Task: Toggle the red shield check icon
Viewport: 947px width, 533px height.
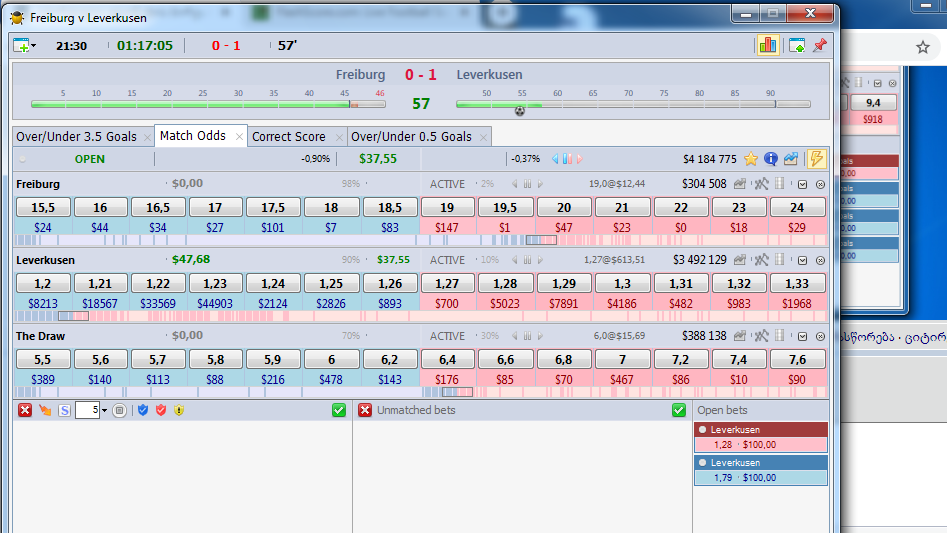Action: 161,410
